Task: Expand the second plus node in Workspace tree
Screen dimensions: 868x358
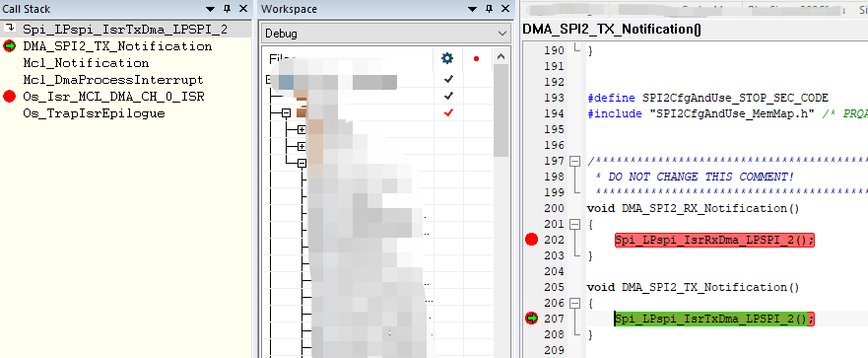Action: click(301, 146)
